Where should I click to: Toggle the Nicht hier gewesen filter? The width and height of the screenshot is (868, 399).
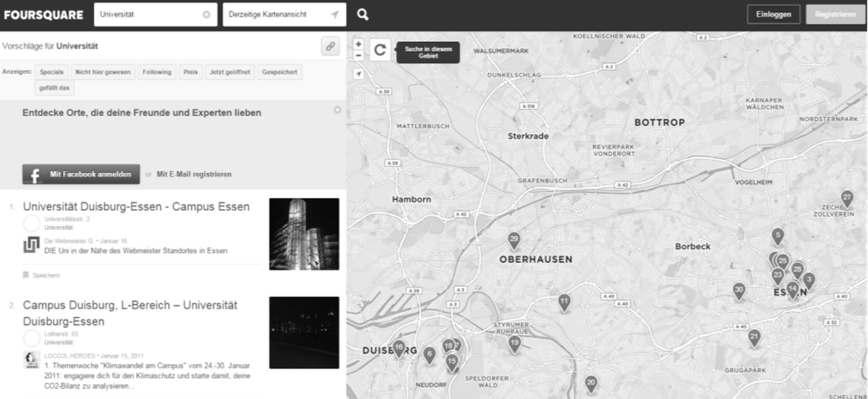103,72
